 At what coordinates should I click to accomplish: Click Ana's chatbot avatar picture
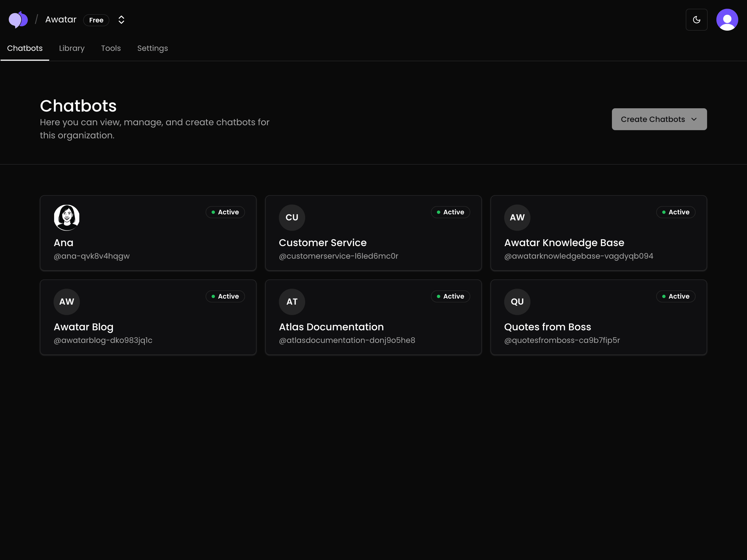(x=66, y=217)
